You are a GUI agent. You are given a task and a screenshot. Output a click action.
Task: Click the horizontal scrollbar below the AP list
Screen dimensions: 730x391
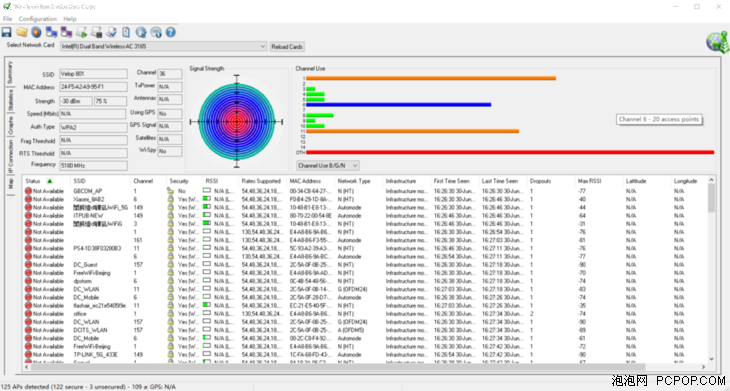pos(365,367)
